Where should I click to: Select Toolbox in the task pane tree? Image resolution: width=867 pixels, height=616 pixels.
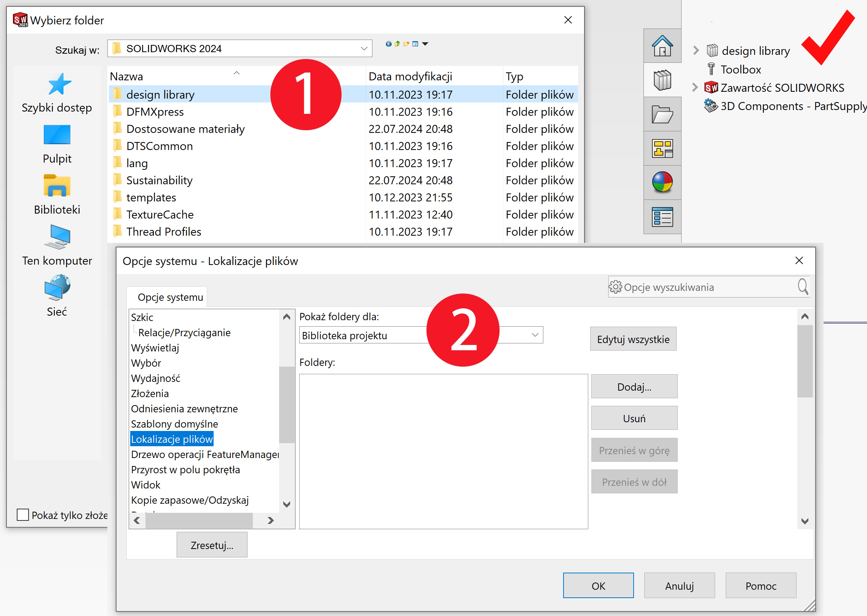point(734,69)
